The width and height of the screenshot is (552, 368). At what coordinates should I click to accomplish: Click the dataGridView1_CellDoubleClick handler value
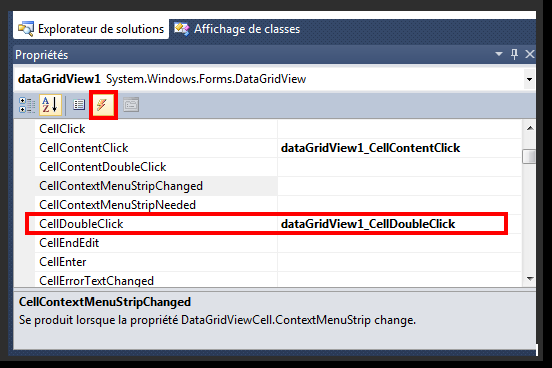click(368, 224)
